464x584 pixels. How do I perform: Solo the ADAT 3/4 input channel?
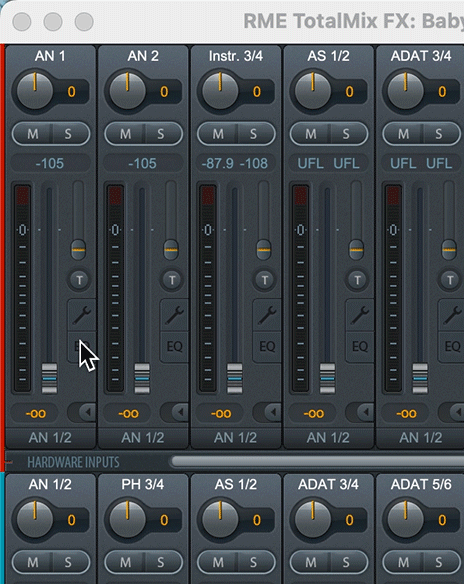coord(440,134)
